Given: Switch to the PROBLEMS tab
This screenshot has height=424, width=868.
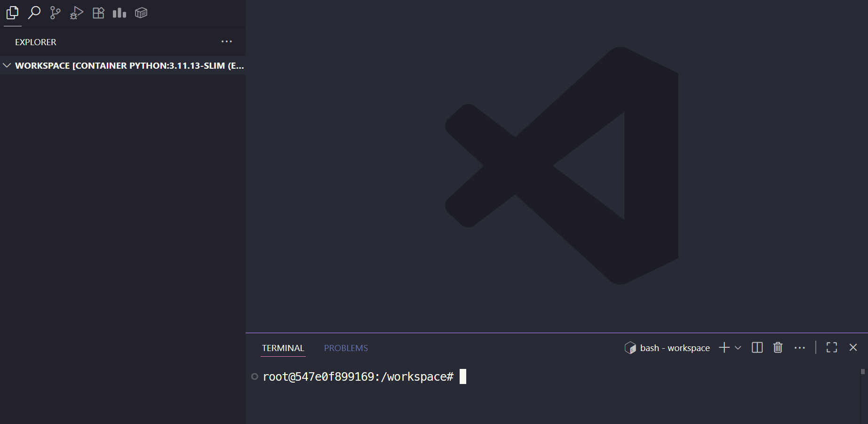Looking at the screenshot, I should pyautogui.click(x=346, y=348).
